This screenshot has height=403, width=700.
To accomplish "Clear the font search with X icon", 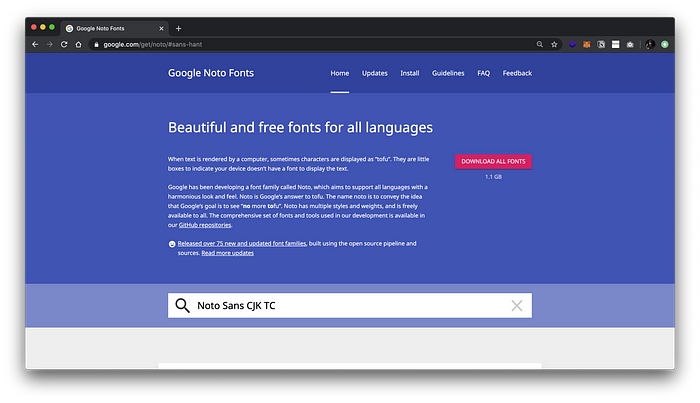I will coord(517,306).
